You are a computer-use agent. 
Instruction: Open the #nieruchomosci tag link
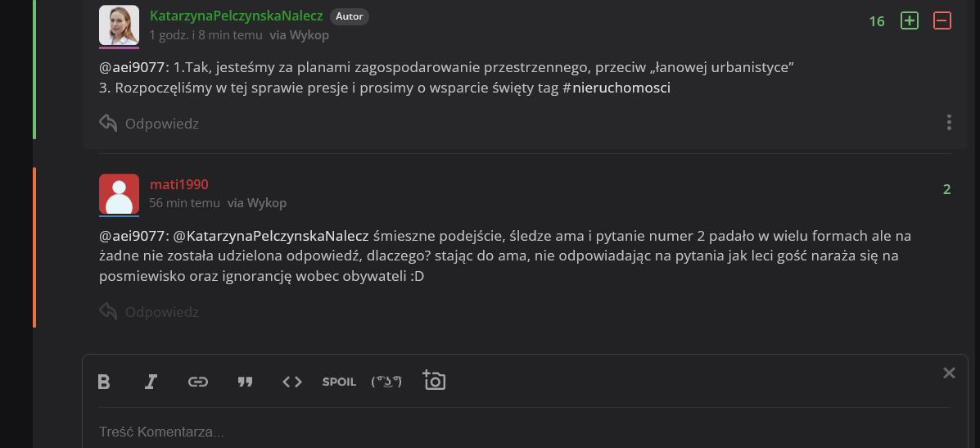(616, 88)
